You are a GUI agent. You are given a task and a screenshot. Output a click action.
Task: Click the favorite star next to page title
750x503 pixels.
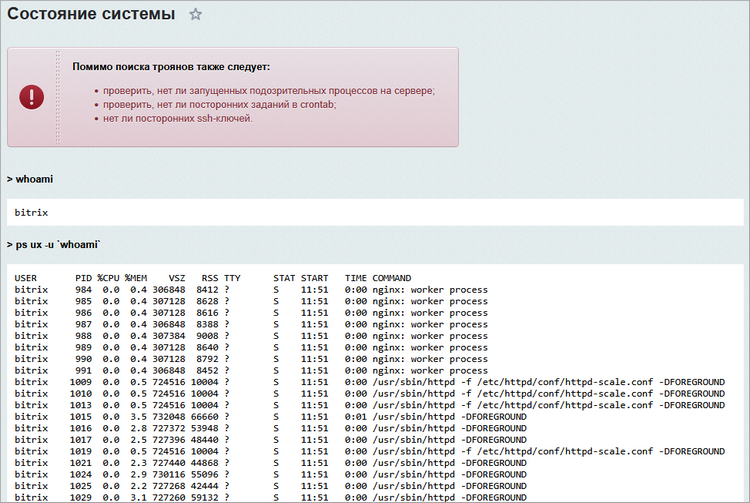(x=195, y=15)
